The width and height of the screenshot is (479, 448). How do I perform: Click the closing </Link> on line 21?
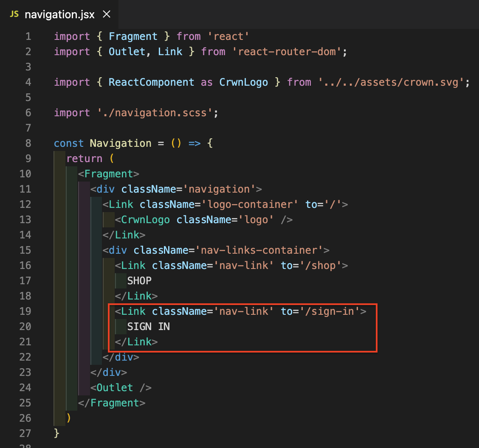[x=136, y=342]
